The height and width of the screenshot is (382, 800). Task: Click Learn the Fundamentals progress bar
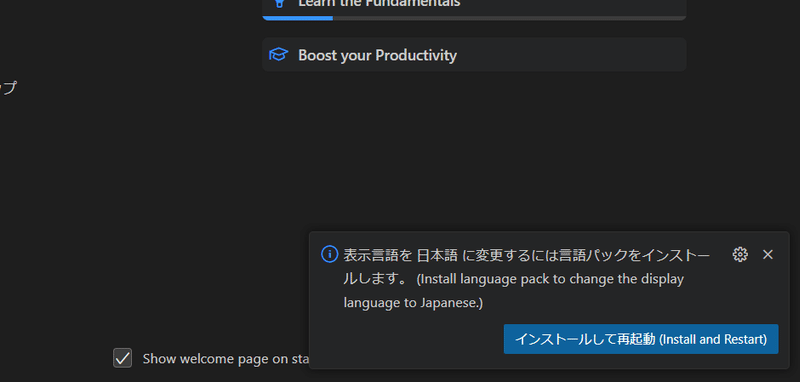474,18
